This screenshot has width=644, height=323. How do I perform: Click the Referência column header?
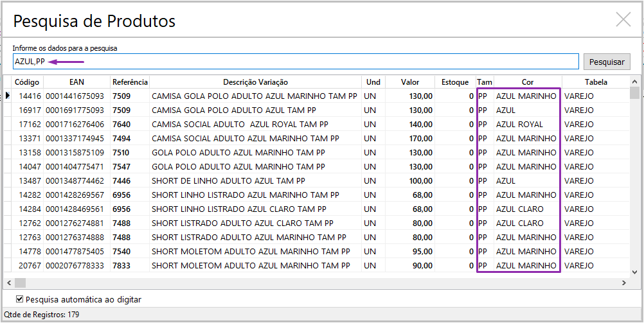tap(130, 82)
